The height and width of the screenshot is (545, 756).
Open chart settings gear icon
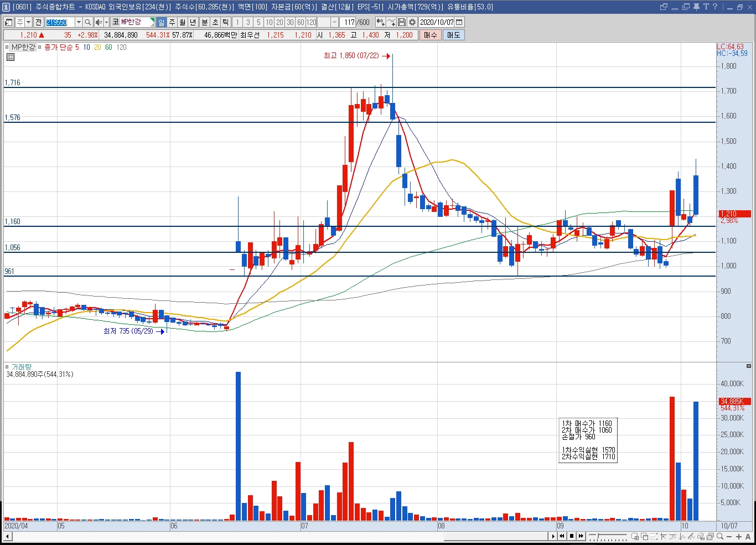tap(412, 22)
